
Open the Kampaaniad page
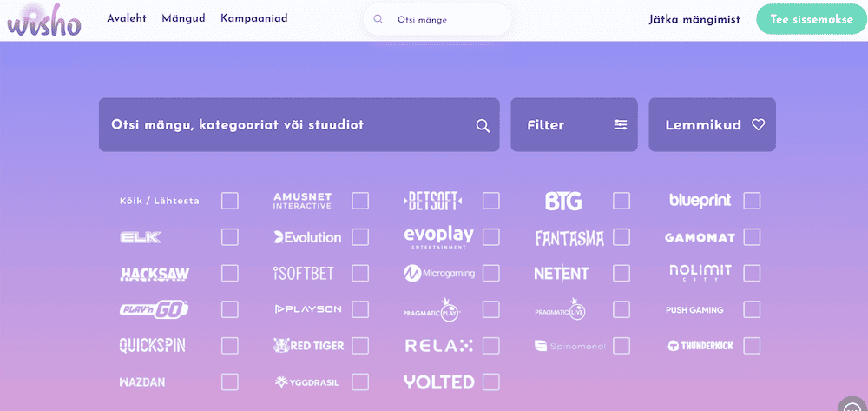coord(254,18)
